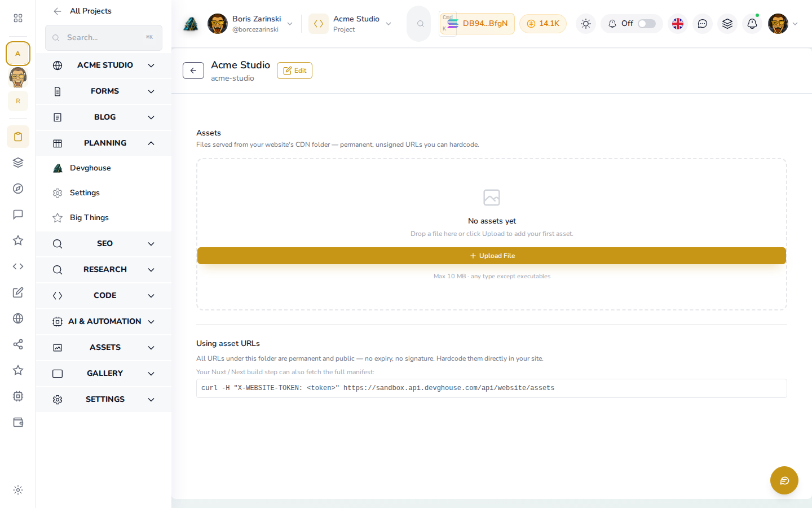
Task: Expand the GALLERY sidebar section
Action: [104, 373]
